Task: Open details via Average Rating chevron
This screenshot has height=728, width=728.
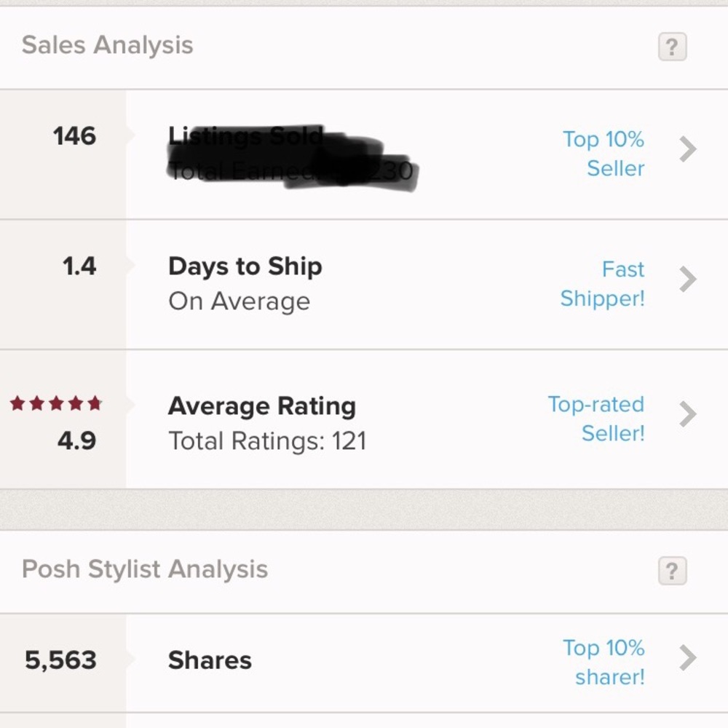Action: (687, 414)
